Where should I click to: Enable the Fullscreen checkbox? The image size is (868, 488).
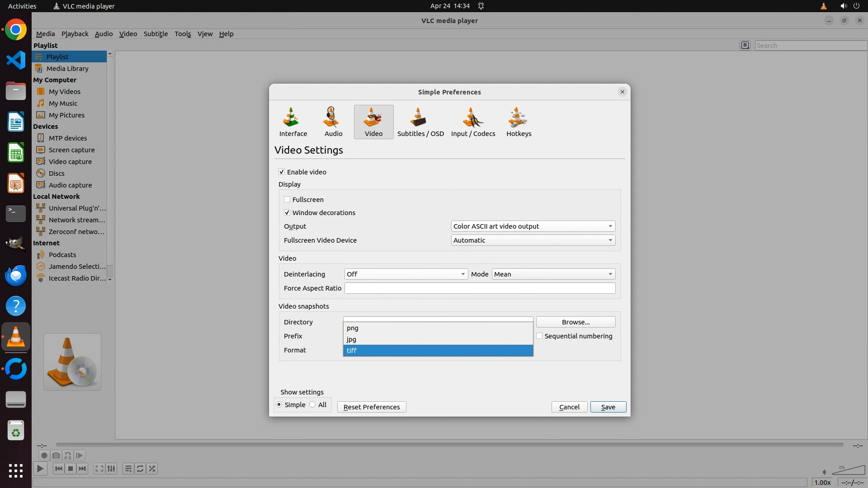[x=287, y=199]
